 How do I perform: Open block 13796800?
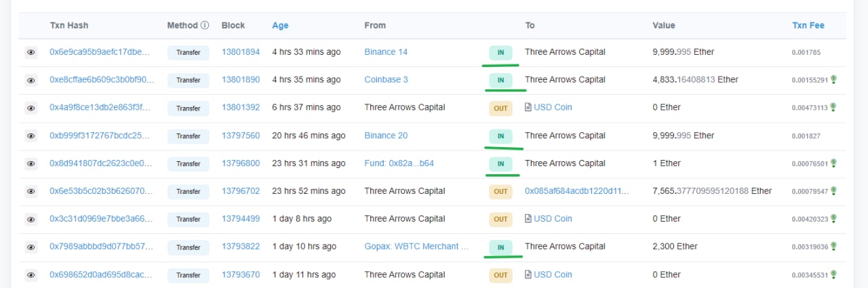241,163
